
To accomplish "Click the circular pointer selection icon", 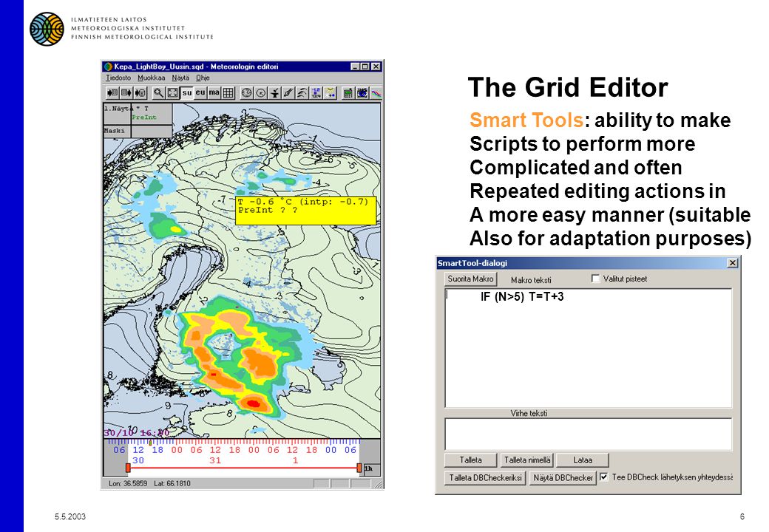I will point(261,92).
